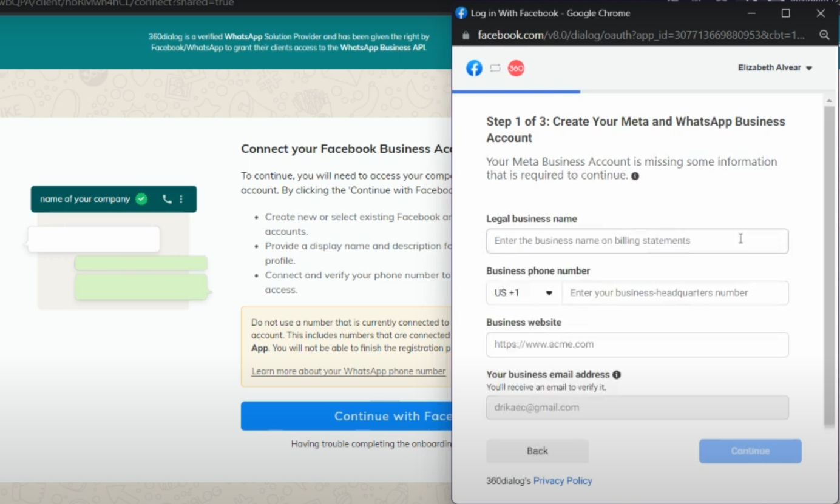Open 360dialog's Privacy Policy link
This screenshot has height=504, width=840.
pyautogui.click(x=563, y=481)
